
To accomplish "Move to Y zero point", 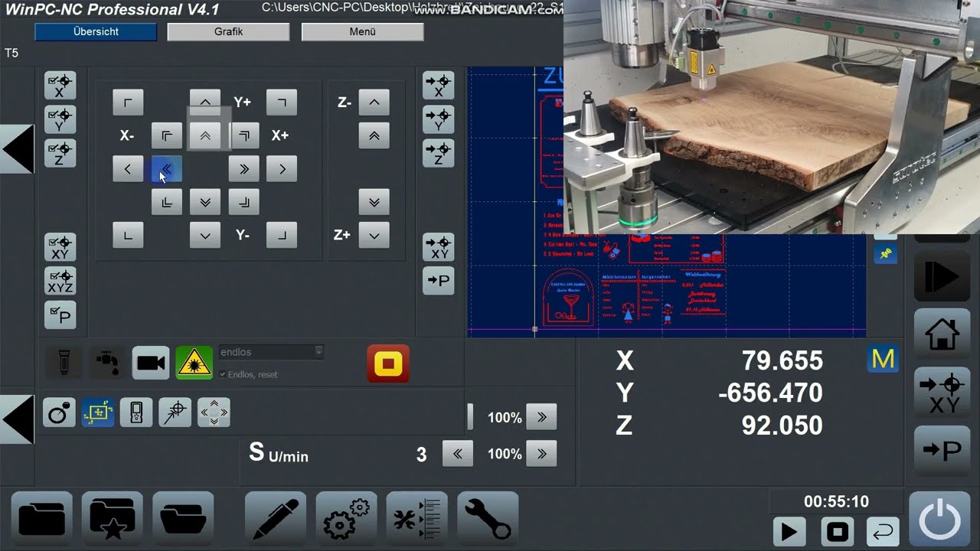I will click(x=439, y=119).
